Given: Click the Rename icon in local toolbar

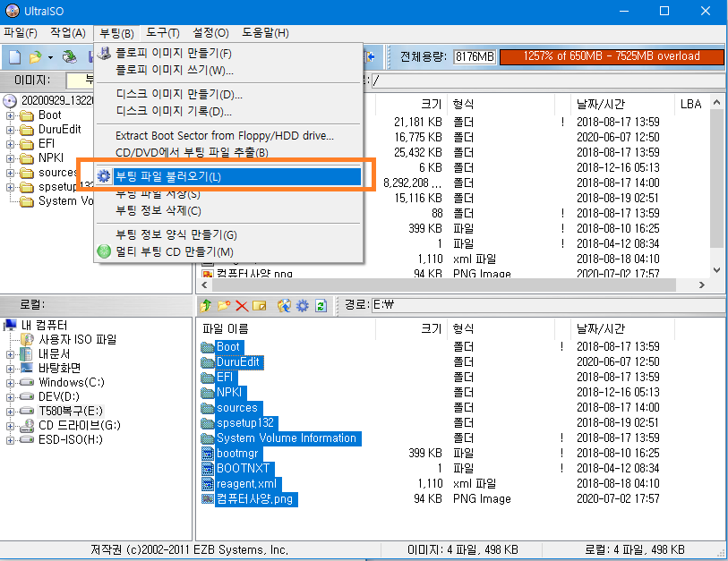Looking at the screenshot, I should (259, 305).
